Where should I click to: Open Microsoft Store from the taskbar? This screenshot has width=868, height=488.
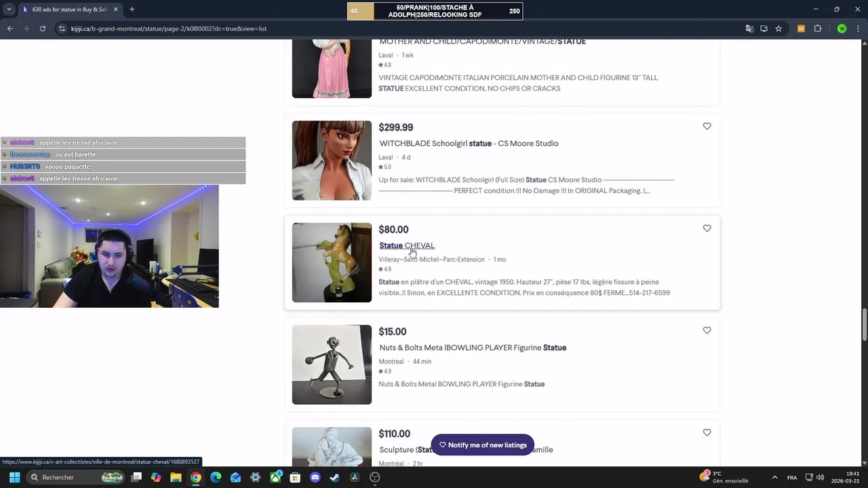tap(295, 477)
